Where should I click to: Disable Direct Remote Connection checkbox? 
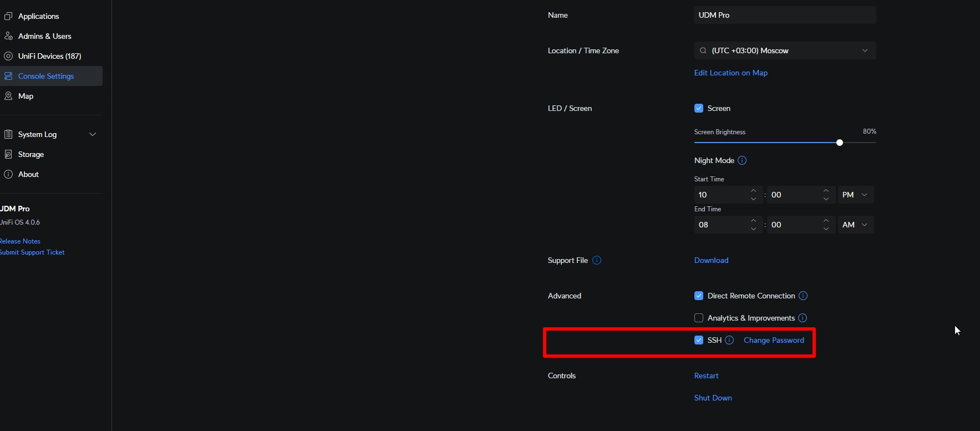click(699, 296)
